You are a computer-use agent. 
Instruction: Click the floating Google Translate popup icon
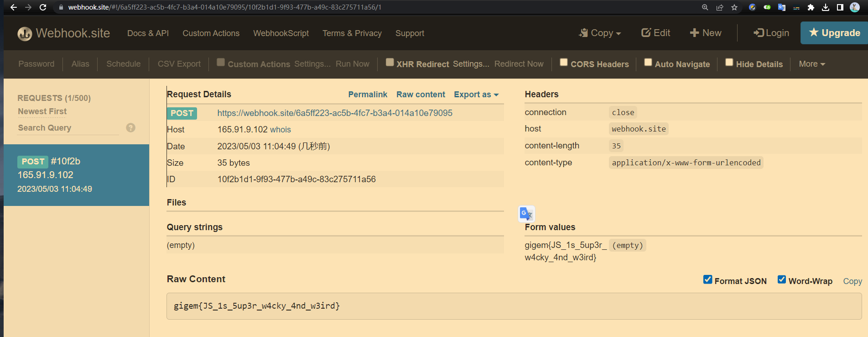click(526, 214)
